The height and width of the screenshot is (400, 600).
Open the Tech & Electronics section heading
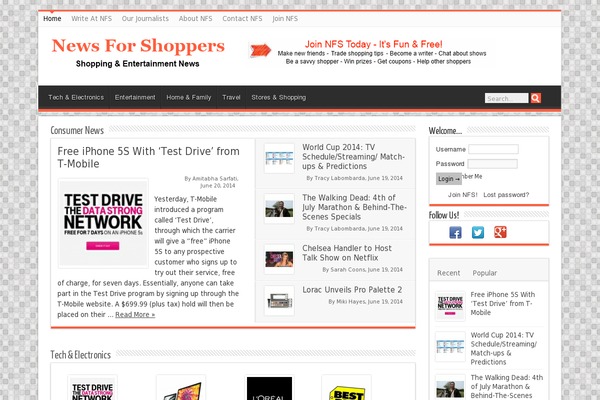click(81, 355)
